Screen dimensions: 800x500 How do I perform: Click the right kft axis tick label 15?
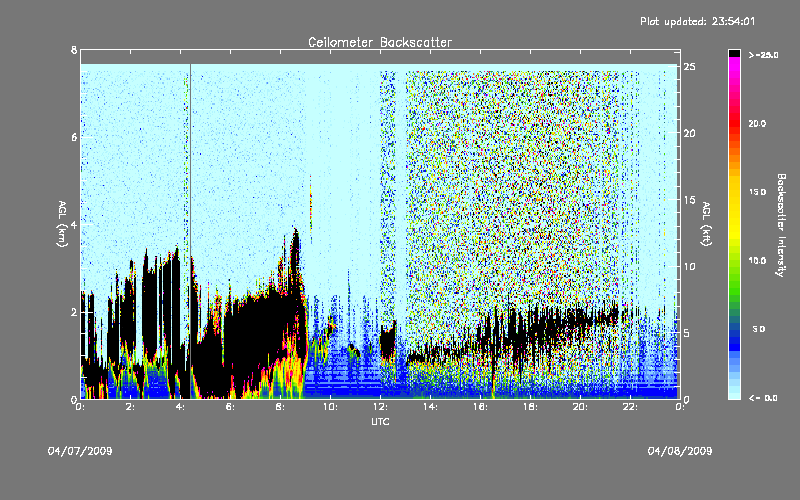pos(690,200)
